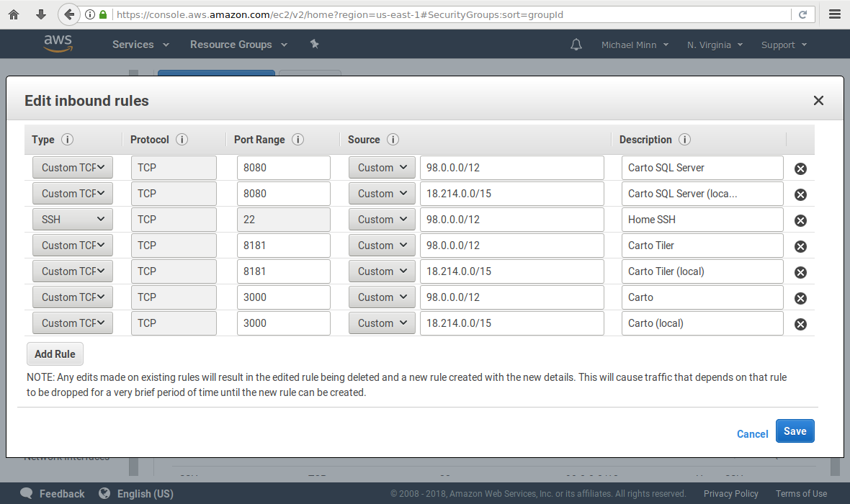Click info icon beside Description header
Viewport: 850px width, 504px height.
coord(684,140)
